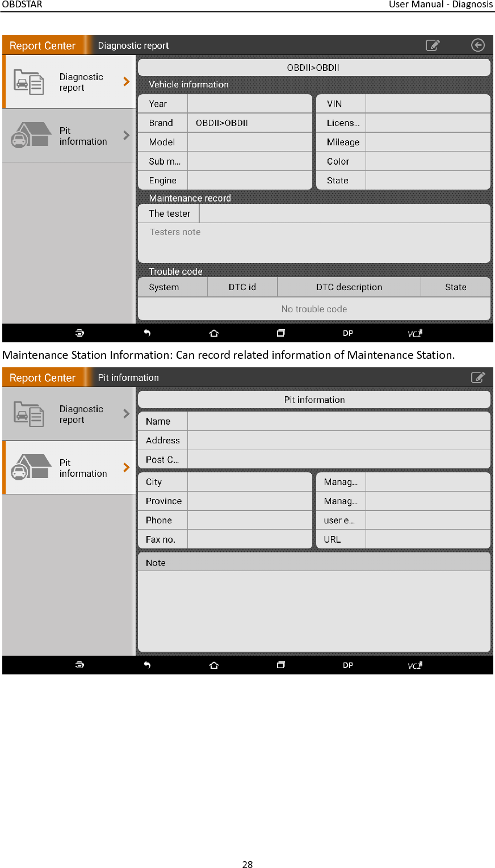Image resolution: width=495 pixels, height=868 pixels.
Task: Tap print icon in upper navigation bar
Action: (80, 333)
